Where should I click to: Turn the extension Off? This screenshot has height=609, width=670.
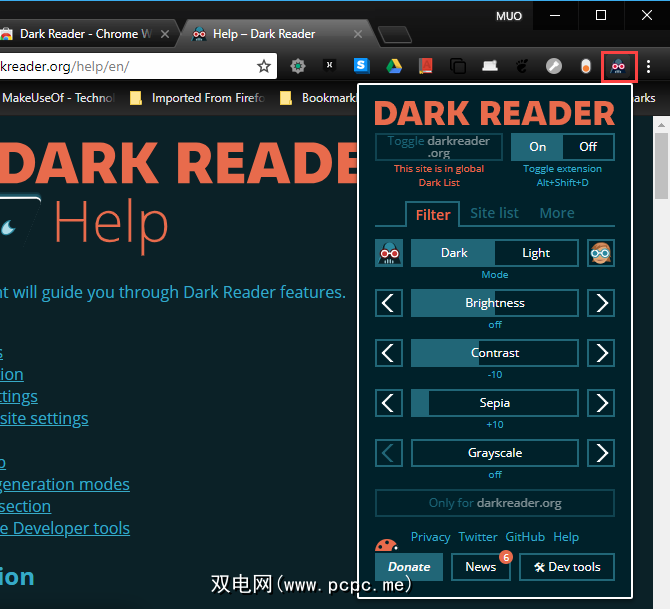[588, 147]
